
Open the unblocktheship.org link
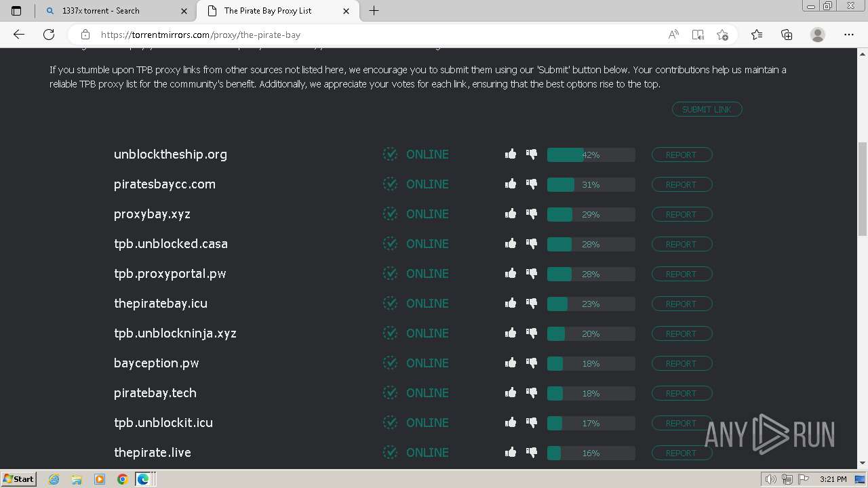170,155
